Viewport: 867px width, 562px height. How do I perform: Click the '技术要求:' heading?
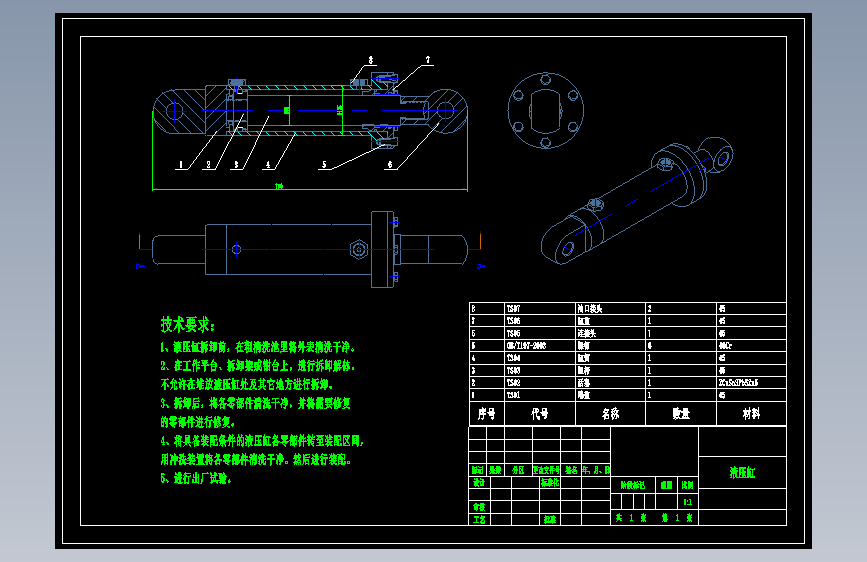187,325
